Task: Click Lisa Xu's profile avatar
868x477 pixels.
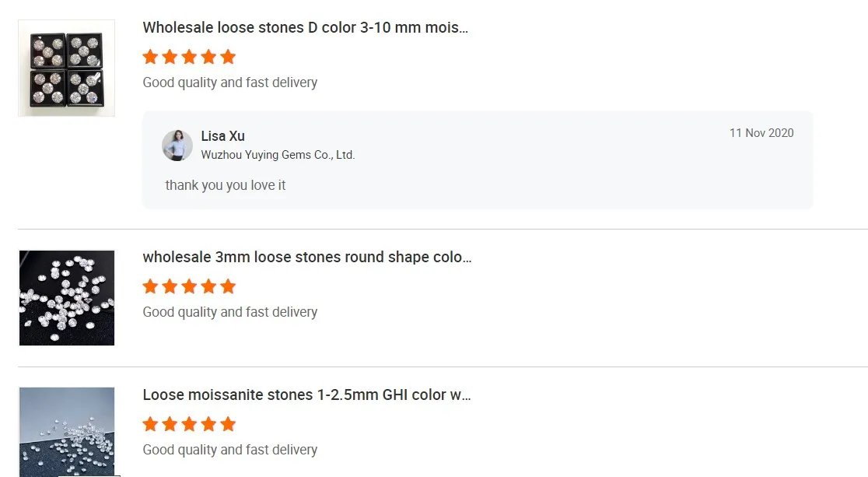Action: tap(177, 146)
